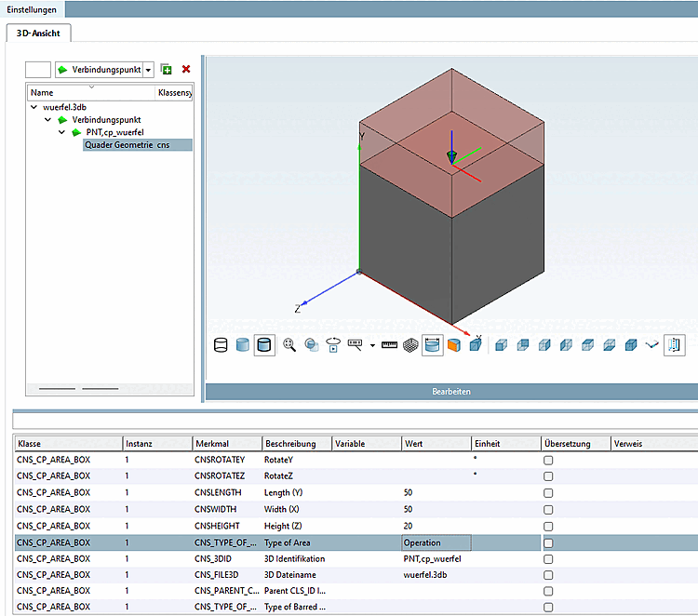Viewport: 698px width, 616px height.
Task: Click the Bearbeiten button
Action: click(451, 392)
